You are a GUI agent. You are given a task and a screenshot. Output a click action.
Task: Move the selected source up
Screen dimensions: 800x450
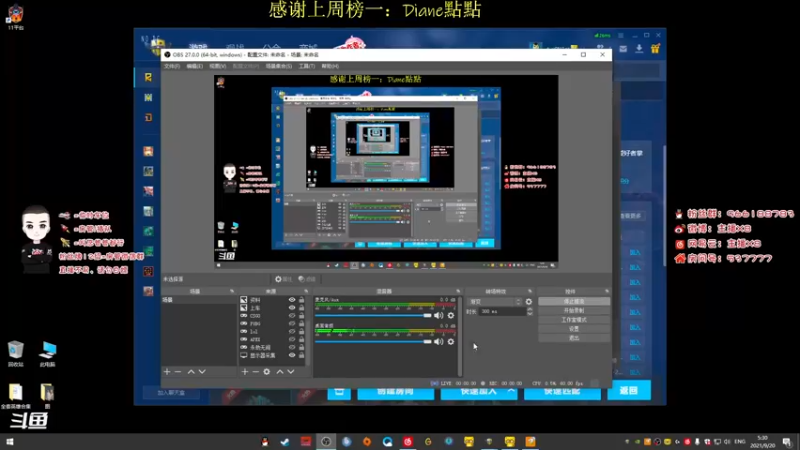pos(280,372)
